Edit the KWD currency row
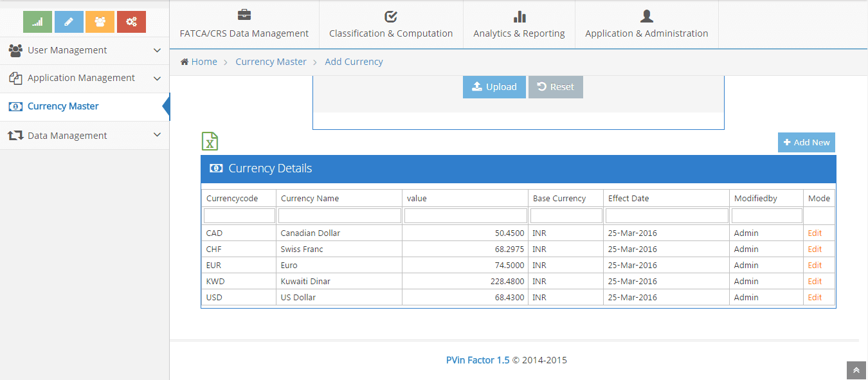 pos(815,282)
